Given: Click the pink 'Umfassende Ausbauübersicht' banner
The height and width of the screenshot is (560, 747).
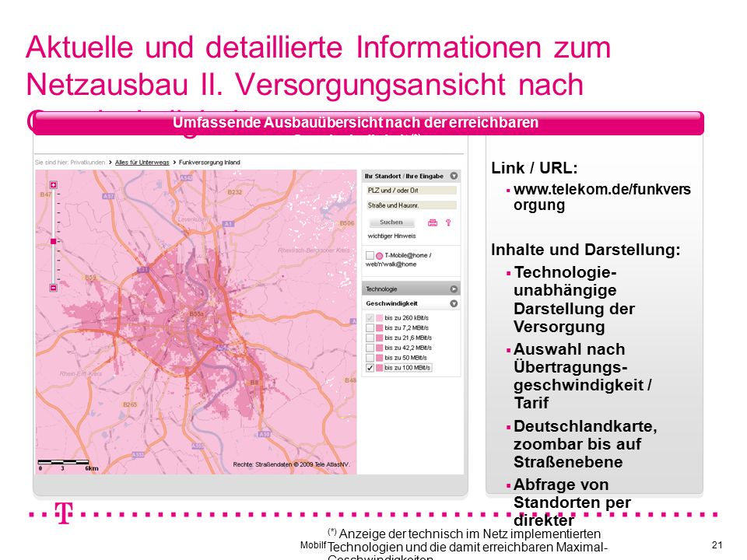Looking at the screenshot, I should (x=368, y=123).
